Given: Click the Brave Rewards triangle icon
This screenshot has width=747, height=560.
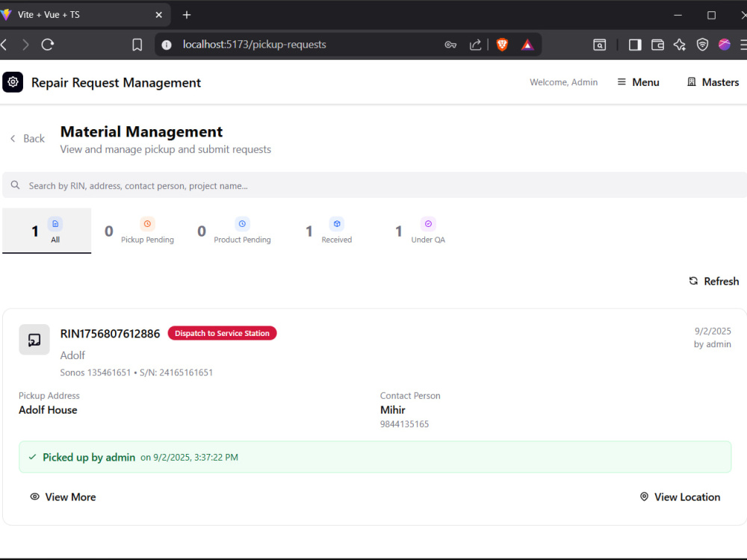Looking at the screenshot, I should (527, 45).
